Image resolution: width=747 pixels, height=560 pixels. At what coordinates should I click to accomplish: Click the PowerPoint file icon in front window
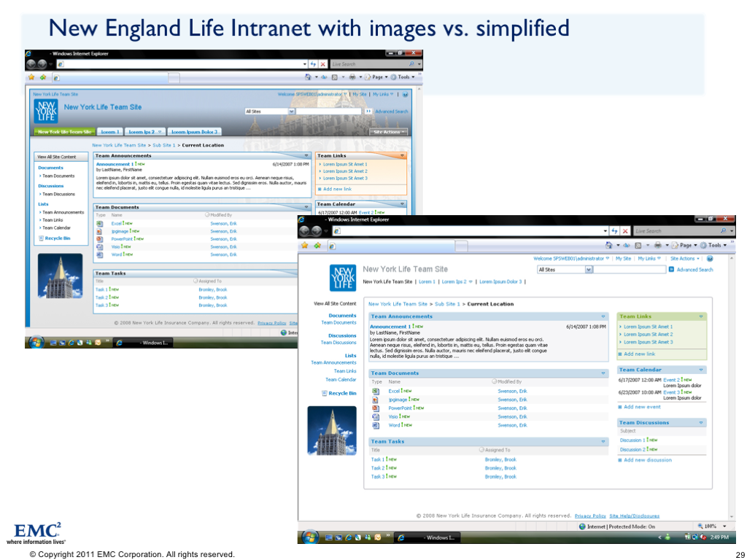pos(376,408)
